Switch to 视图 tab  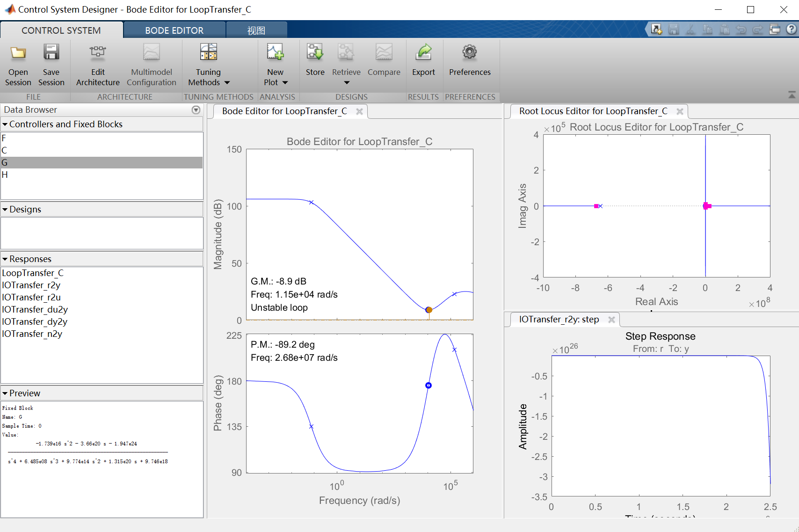256,30
